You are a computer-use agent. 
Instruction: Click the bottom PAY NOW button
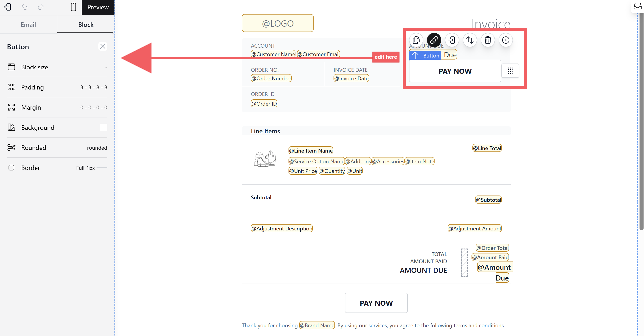coord(376,303)
